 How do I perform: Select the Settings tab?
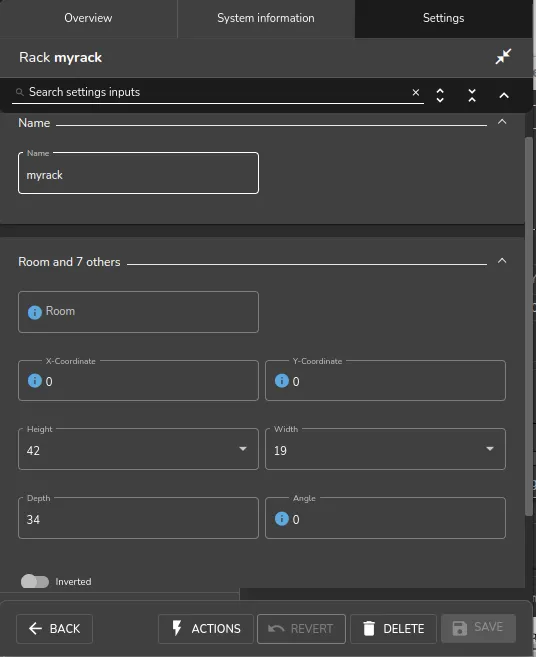[443, 18]
